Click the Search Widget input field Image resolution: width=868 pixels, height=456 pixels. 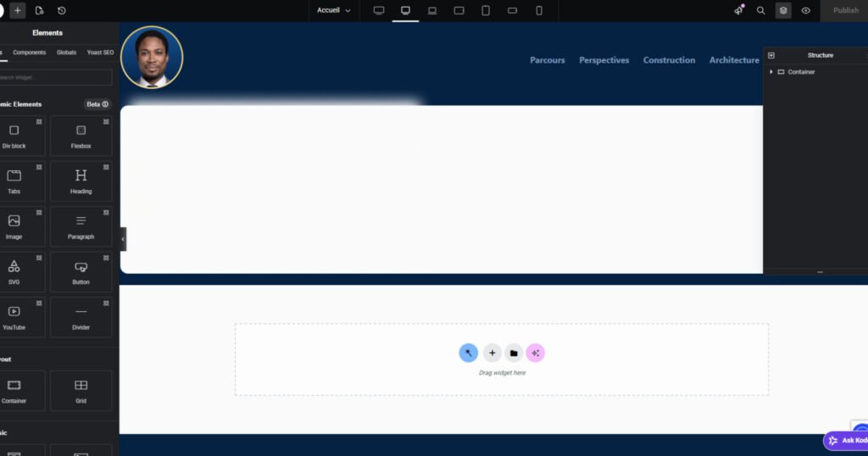(56, 77)
